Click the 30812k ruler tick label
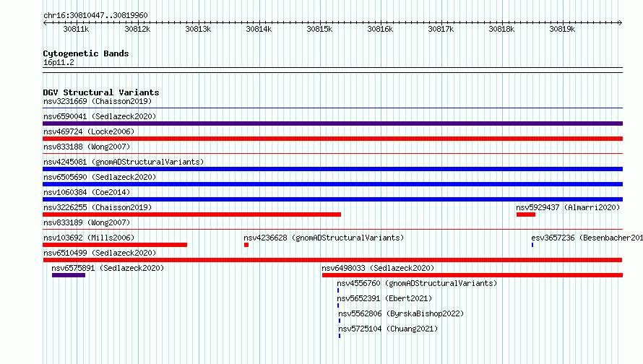 click(137, 29)
